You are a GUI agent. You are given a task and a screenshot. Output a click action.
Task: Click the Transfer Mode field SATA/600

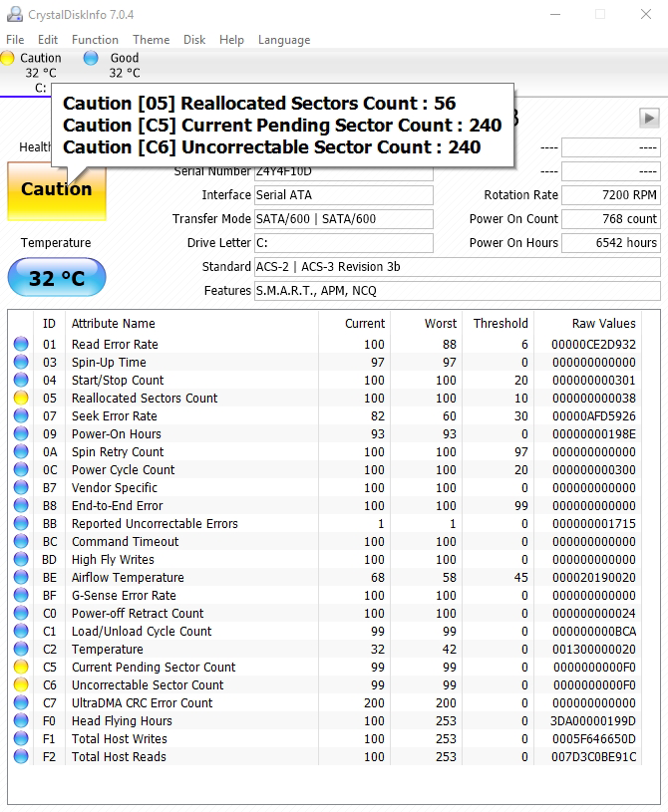click(x=344, y=219)
